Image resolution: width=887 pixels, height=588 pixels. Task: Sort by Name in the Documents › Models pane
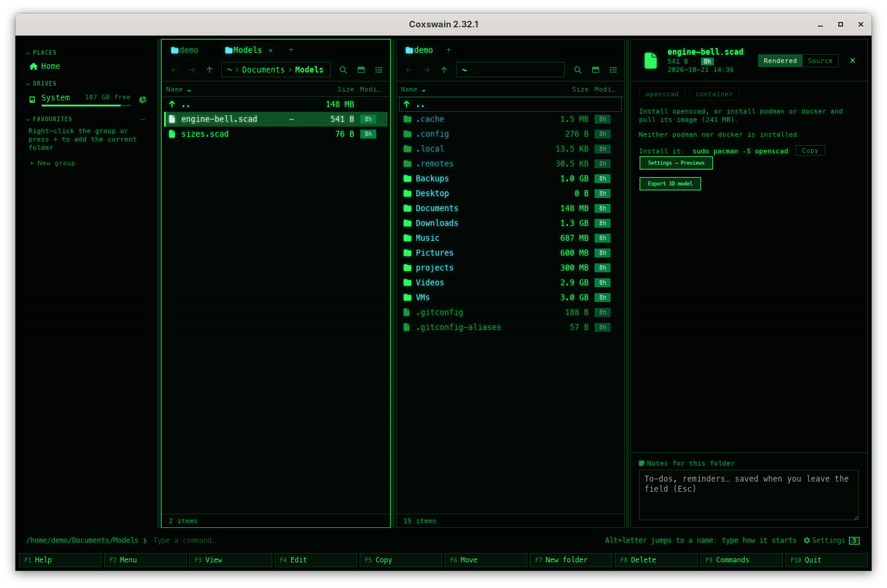(178, 90)
